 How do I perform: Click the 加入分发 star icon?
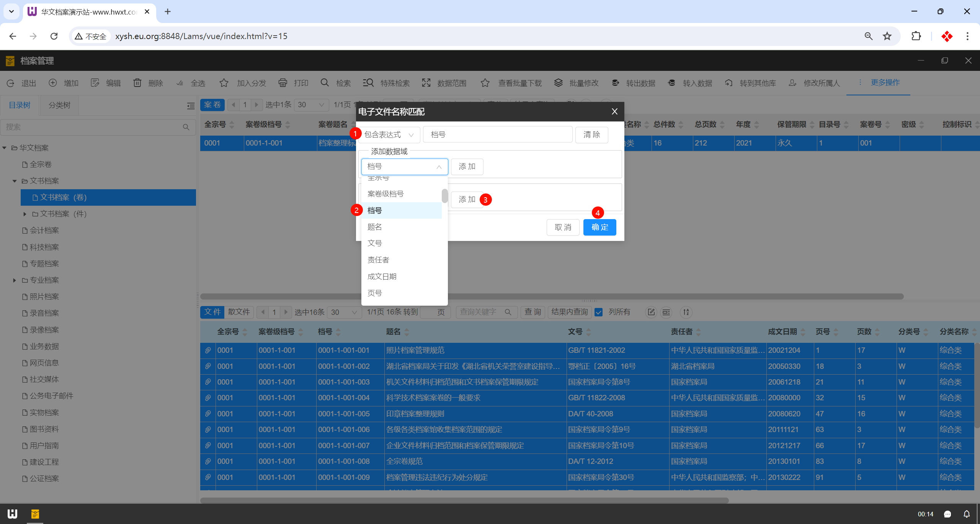click(224, 83)
